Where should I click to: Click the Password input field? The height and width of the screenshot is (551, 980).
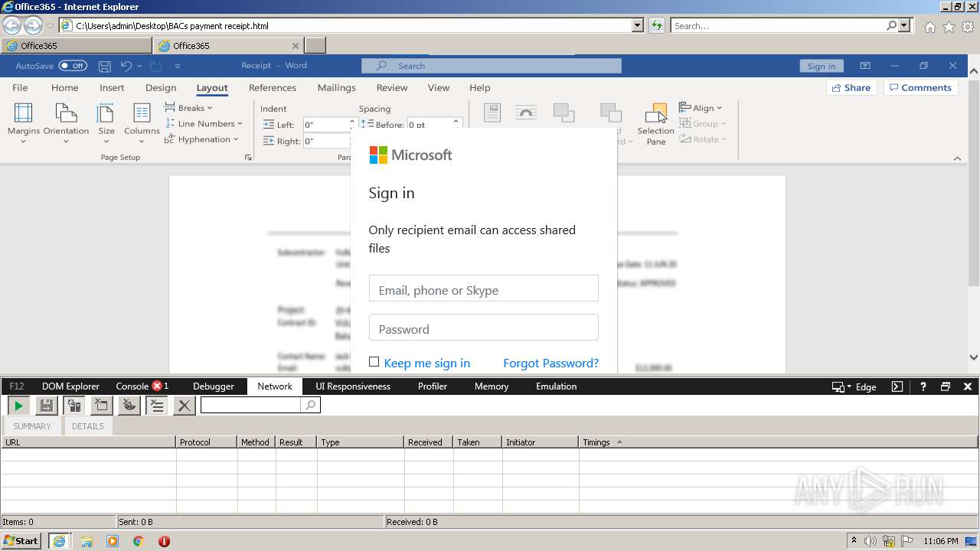(x=483, y=328)
